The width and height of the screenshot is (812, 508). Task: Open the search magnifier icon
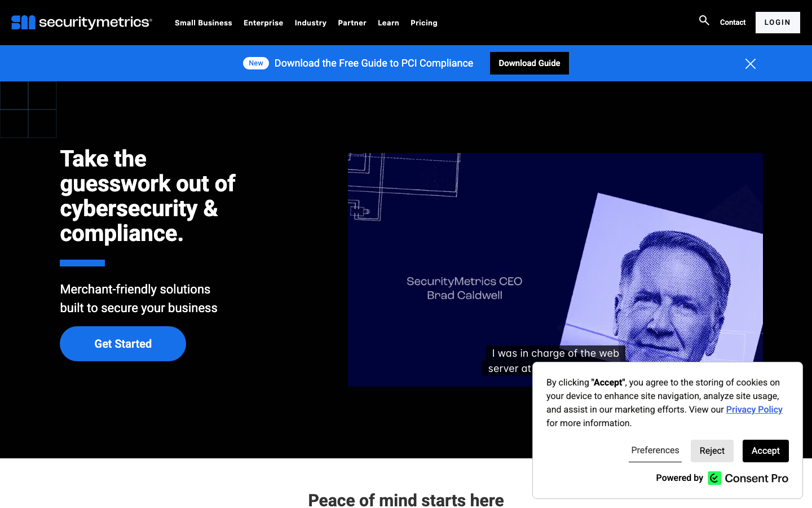[704, 20]
